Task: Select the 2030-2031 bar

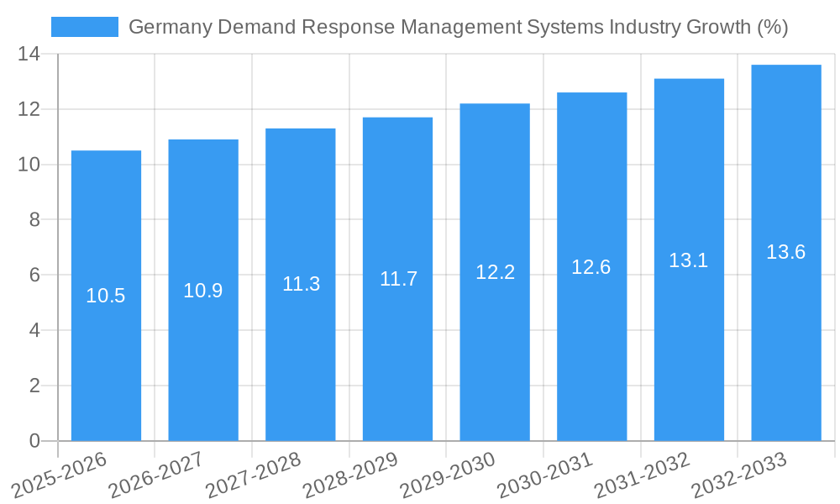Action: [592, 267]
